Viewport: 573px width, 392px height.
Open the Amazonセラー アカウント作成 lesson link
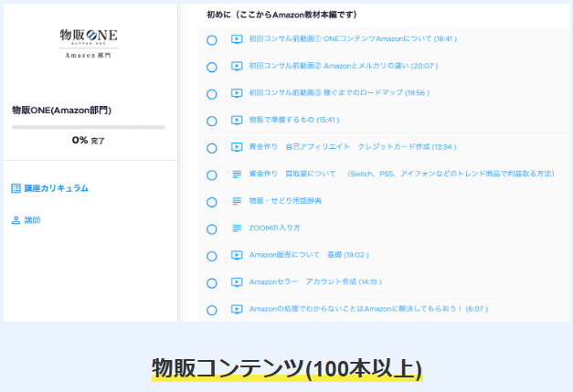[314, 282]
